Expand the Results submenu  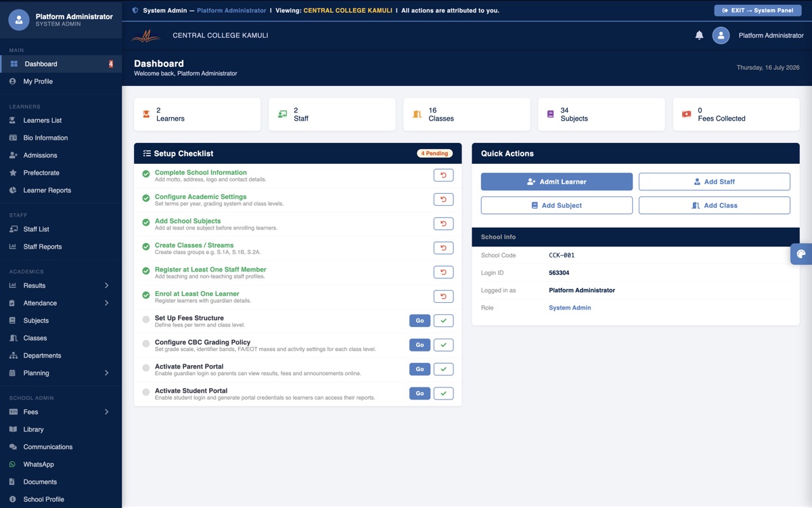(x=61, y=286)
